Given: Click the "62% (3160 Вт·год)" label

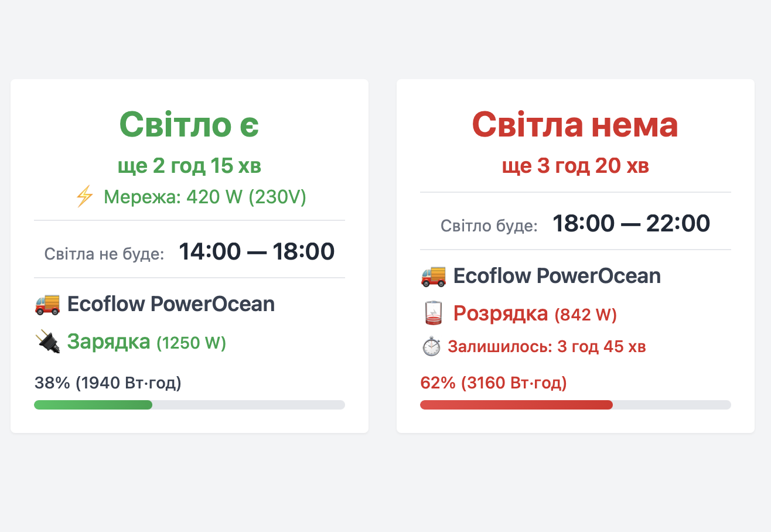Looking at the screenshot, I should click(x=494, y=383).
